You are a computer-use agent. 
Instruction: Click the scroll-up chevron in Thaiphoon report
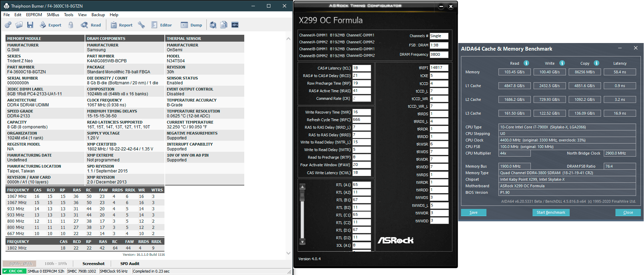pos(288,39)
